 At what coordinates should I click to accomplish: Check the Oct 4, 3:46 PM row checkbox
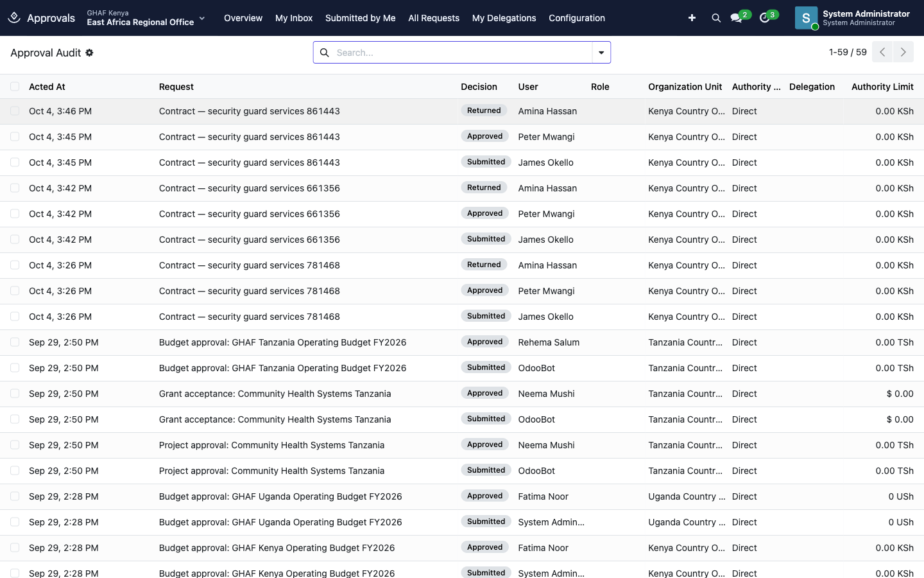tap(15, 111)
